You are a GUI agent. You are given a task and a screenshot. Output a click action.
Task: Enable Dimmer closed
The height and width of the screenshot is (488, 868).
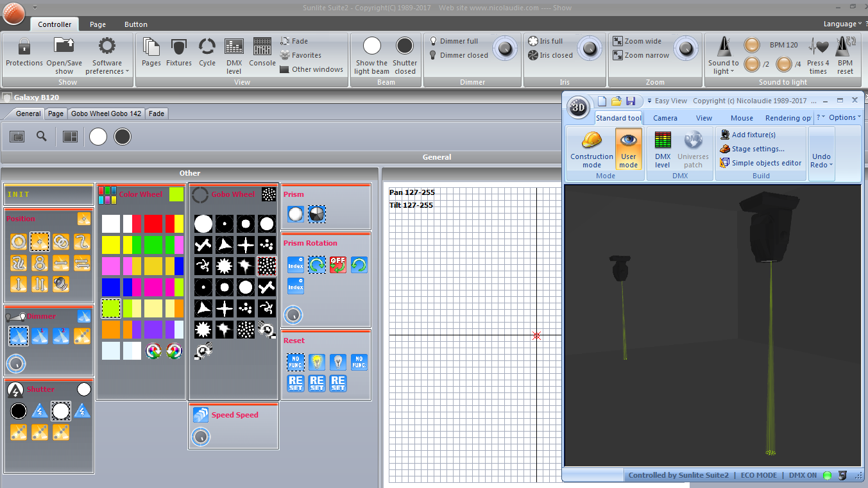(459, 55)
